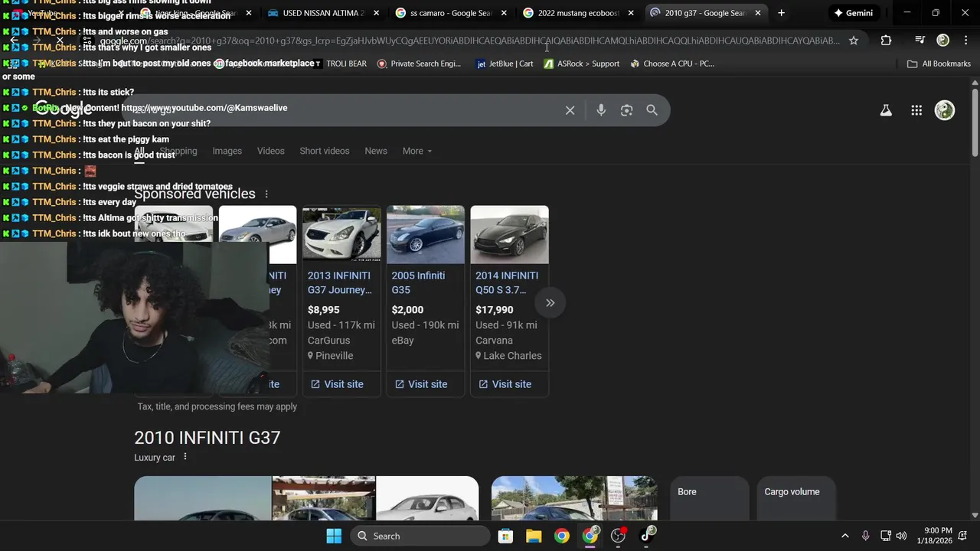The height and width of the screenshot is (551, 980).
Task: Click black 2014 Q50 thumbnail
Action: 509,234
